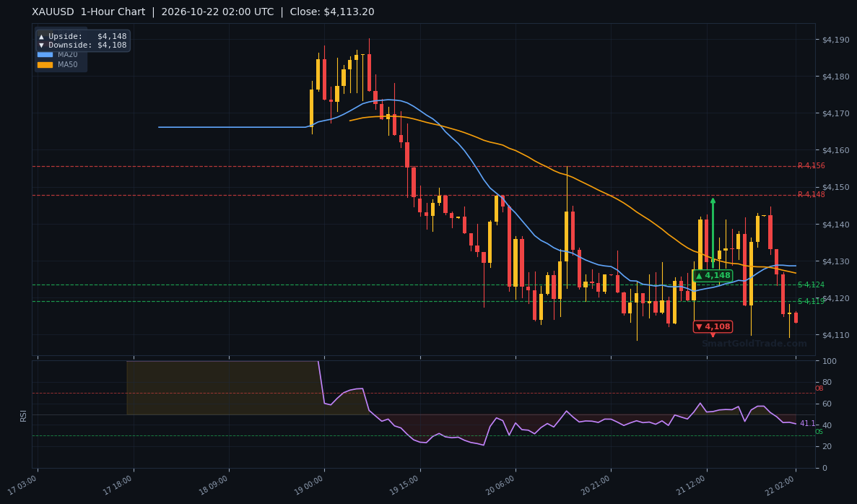Select the R 4,156 resistance label

pyautogui.click(x=811, y=165)
